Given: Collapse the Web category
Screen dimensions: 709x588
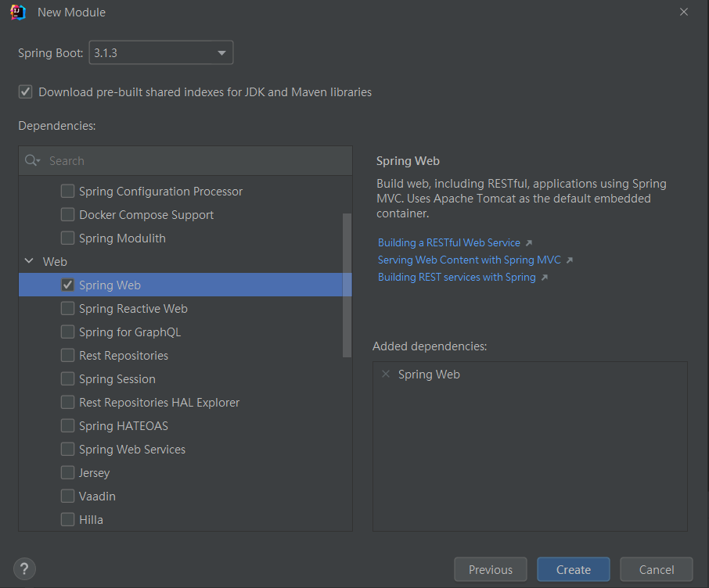Looking at the screenshot, I should (29, 261).
